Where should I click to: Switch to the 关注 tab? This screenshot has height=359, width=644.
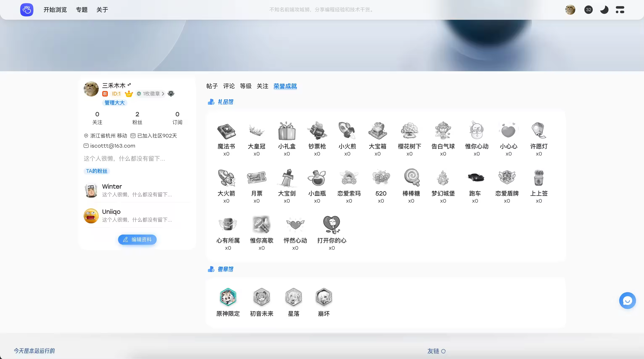[x=263, y=86]
